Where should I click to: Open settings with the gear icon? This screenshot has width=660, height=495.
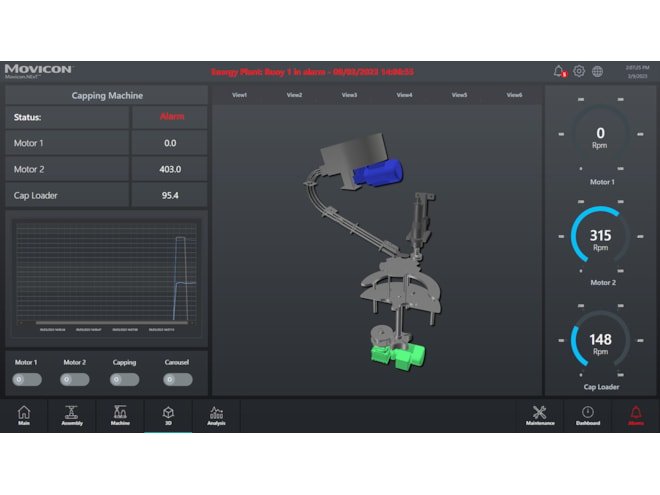579,71
